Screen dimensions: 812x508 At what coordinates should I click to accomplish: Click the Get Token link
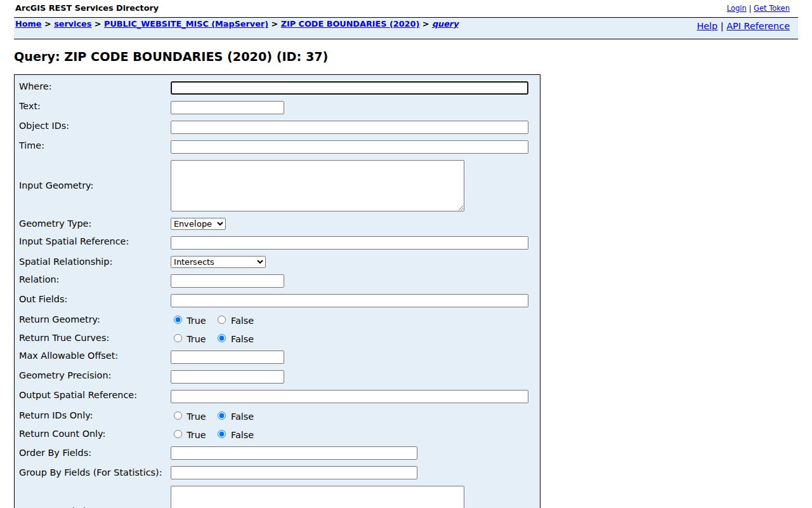tap(771, 8)
